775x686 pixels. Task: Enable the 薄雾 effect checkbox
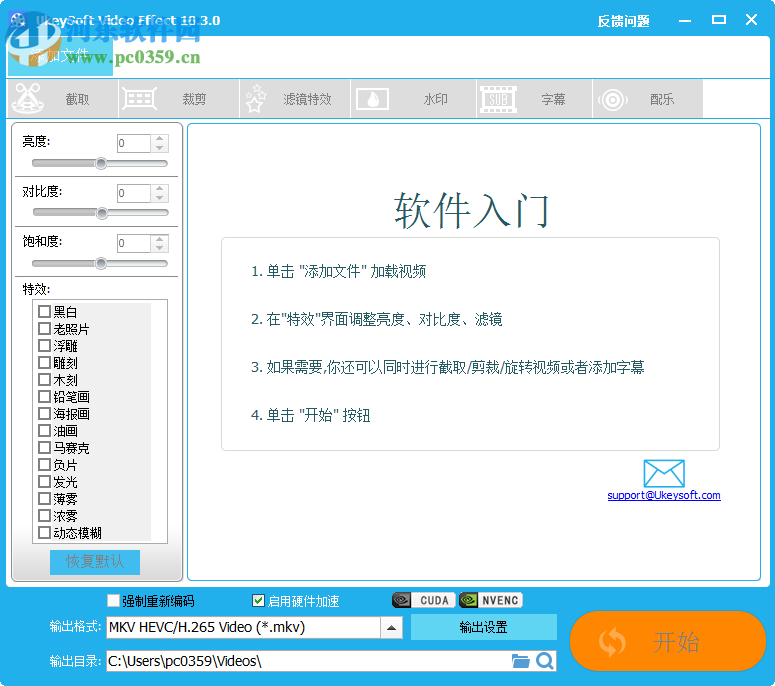pos(44,498)
